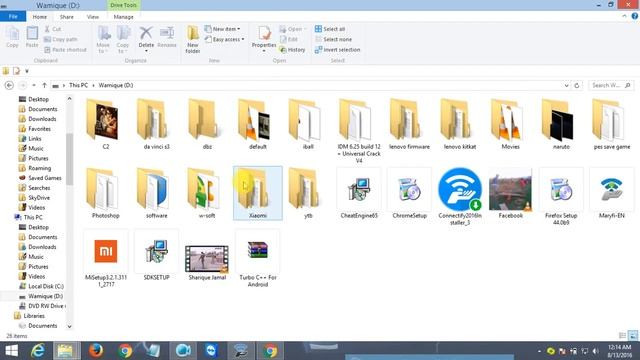Image resolution: width=640 pixels, height=360 pixels.
Task: Switch to the Manage ribbon tab
Action: coord(123,17)
